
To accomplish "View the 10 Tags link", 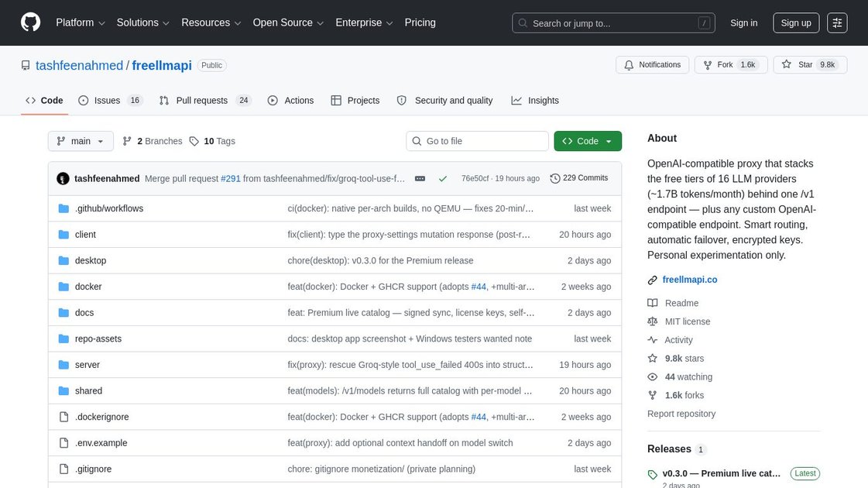I will tap(213, 141).
